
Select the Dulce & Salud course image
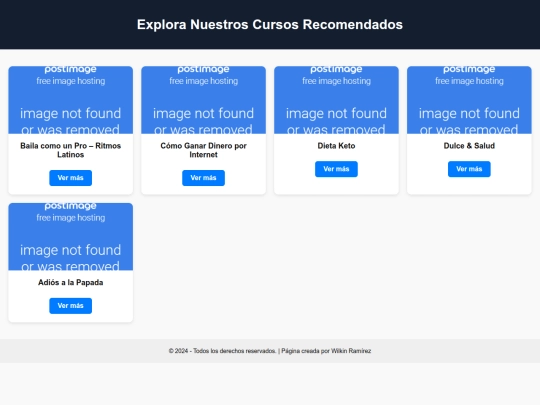[469, 100]
